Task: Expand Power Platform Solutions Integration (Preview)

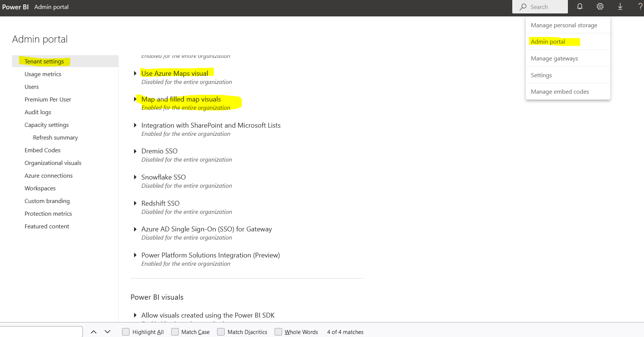Action: pyautogui.click(x=135, y=255)
